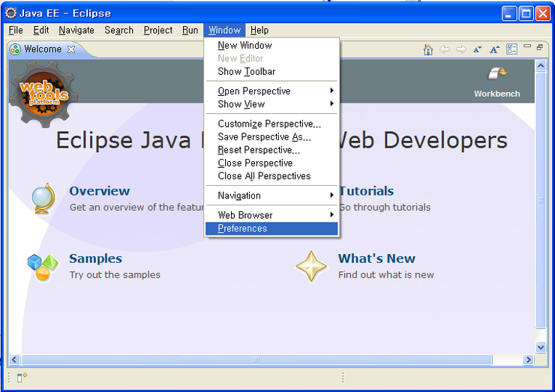The width and height of the screenshot is (555, 392).
Task: Open the Help menu
Action: click(x=259, y=30)
